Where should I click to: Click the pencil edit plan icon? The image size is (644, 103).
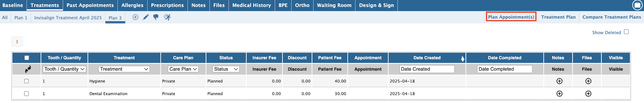click(x=146, y=17)
